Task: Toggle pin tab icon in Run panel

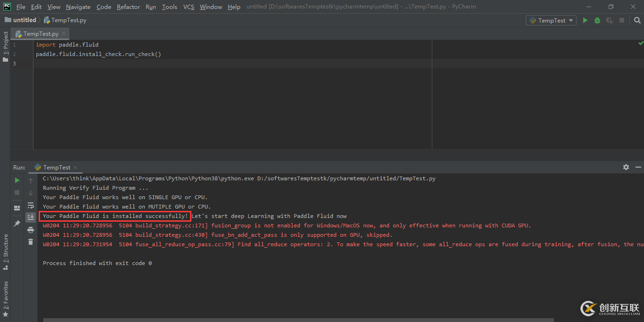Action: pyautogui.click(x=17, y=224)
